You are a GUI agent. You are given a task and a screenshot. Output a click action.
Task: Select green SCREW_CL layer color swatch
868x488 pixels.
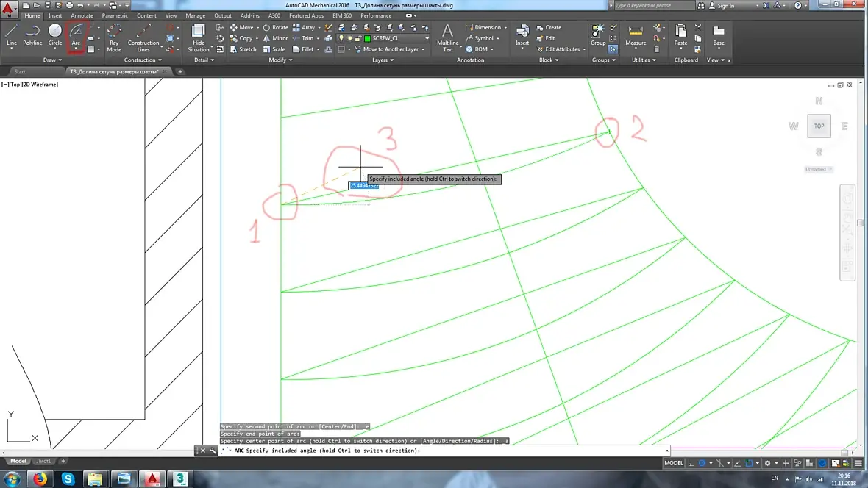[367, 38]
